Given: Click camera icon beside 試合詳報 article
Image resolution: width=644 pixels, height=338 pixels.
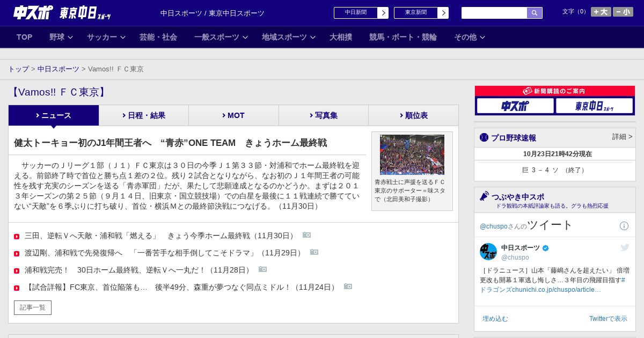Looking at the screenshot, I should [x=348, y=286].
